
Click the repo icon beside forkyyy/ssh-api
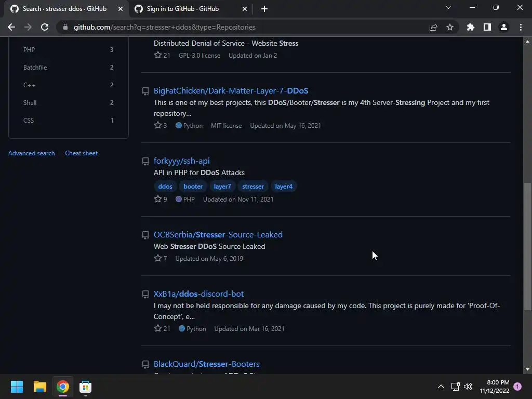coord(145,161)
